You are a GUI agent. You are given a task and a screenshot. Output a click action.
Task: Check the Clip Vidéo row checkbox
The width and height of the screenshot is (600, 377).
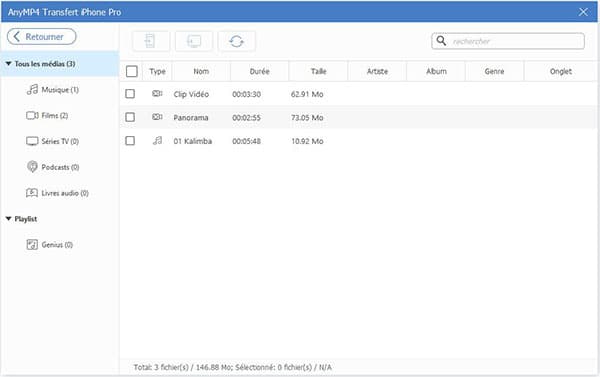[x=130, y=94]
